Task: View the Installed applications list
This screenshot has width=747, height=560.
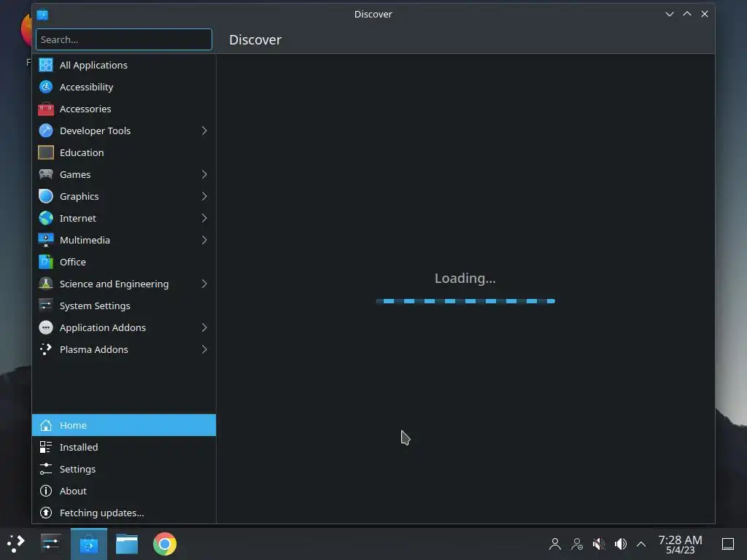Action: [124, 447]
